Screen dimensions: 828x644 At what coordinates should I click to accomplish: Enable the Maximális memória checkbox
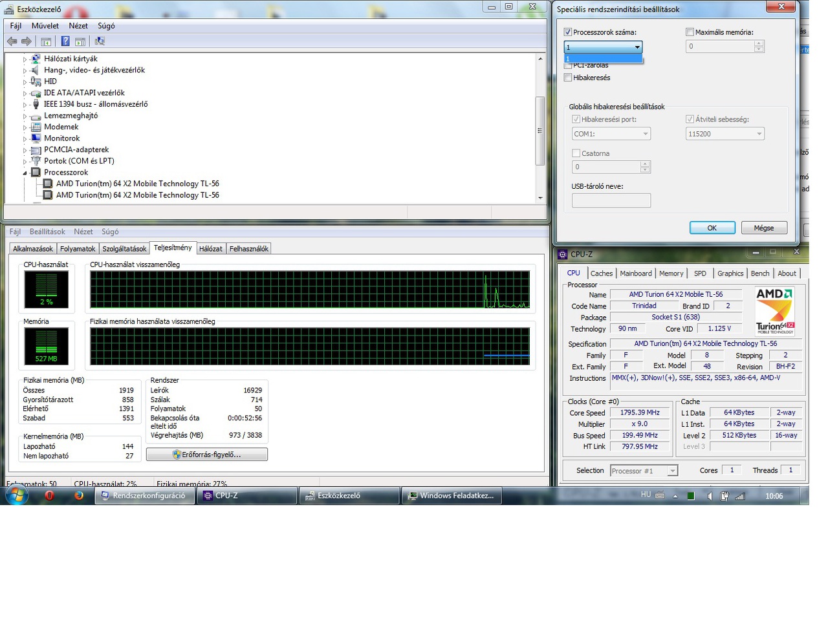click(x=690, y=32)
